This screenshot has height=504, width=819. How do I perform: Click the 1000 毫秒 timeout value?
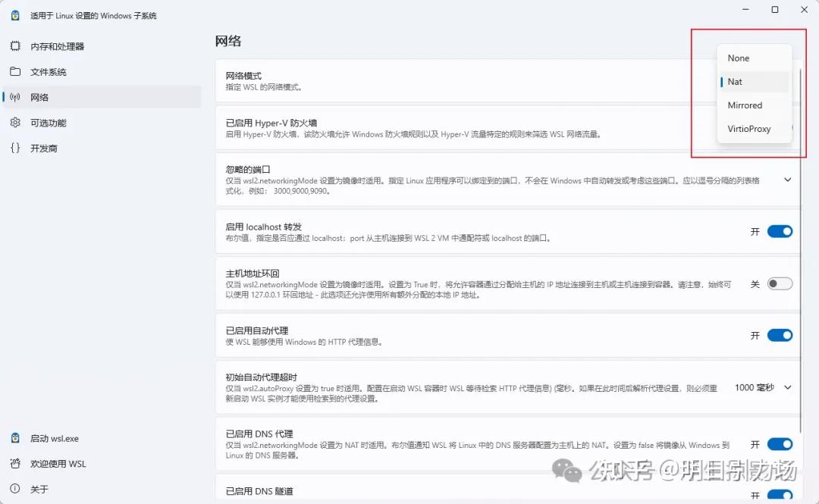pyautogui.click(x=755, y=387)
